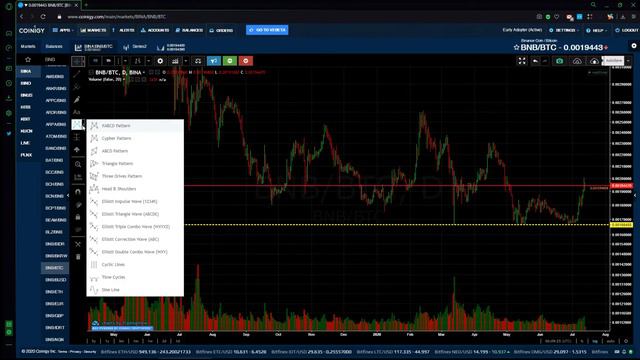Viewport: 640px width, 360px height.
Task: Open the MARKETS menu
Action: 93,30
